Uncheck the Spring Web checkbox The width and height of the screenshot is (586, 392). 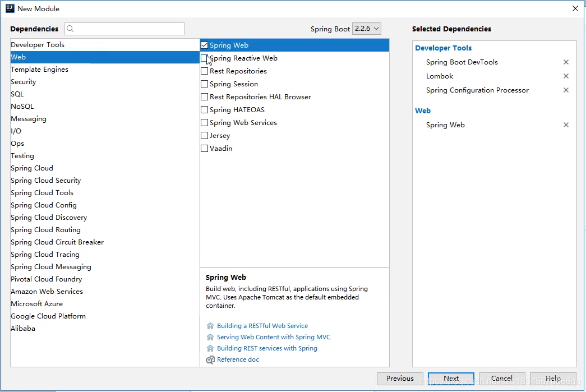click(205, 45)
